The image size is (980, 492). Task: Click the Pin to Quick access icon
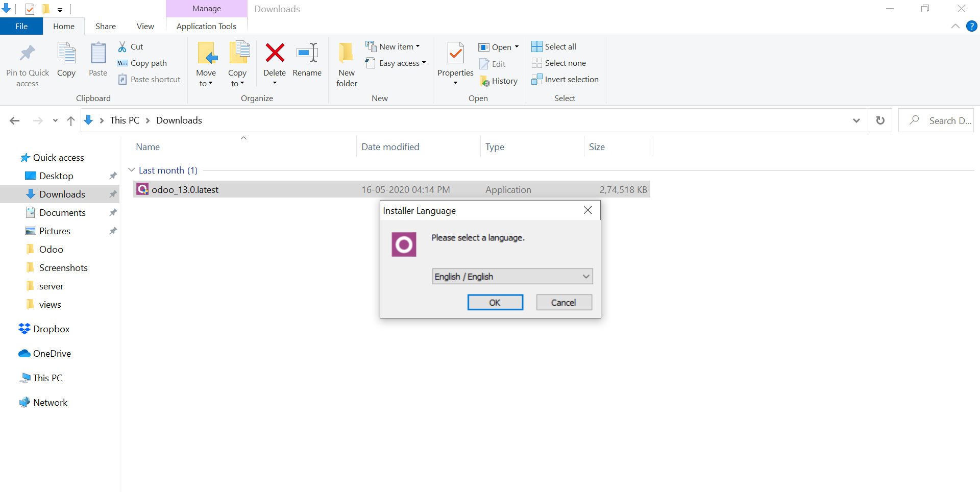28,53
